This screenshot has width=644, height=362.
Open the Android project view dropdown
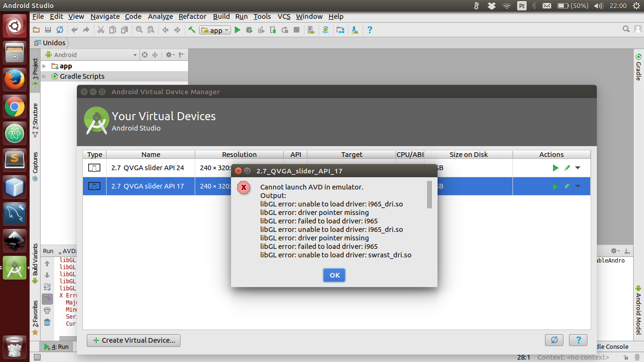coord(91,55)
